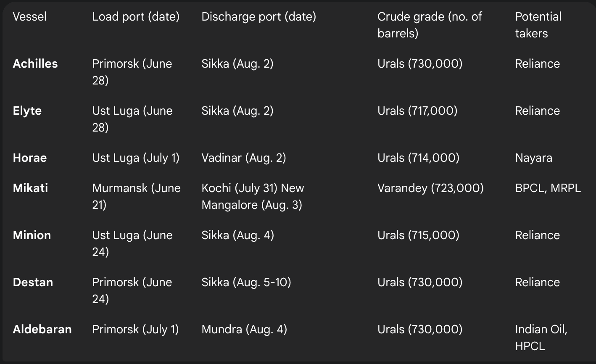Select the Minion vessel label
The height and width of the screenshot is (364, 596).
[32, 235]
